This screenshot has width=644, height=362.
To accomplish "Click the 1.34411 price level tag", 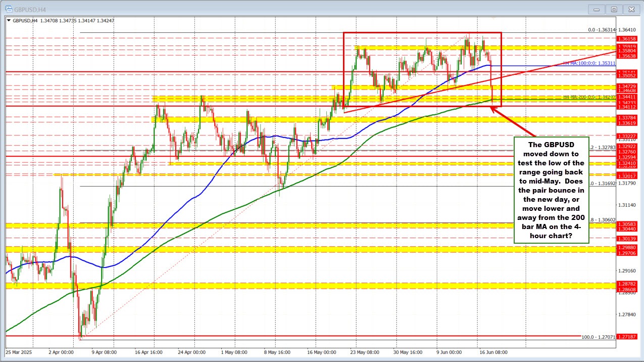I will 626,97.
